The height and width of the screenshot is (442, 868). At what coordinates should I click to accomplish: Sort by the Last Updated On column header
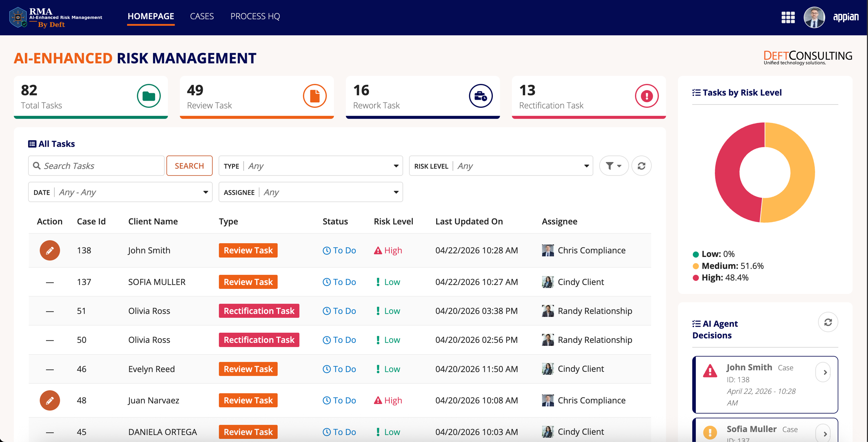coord(469,221)
